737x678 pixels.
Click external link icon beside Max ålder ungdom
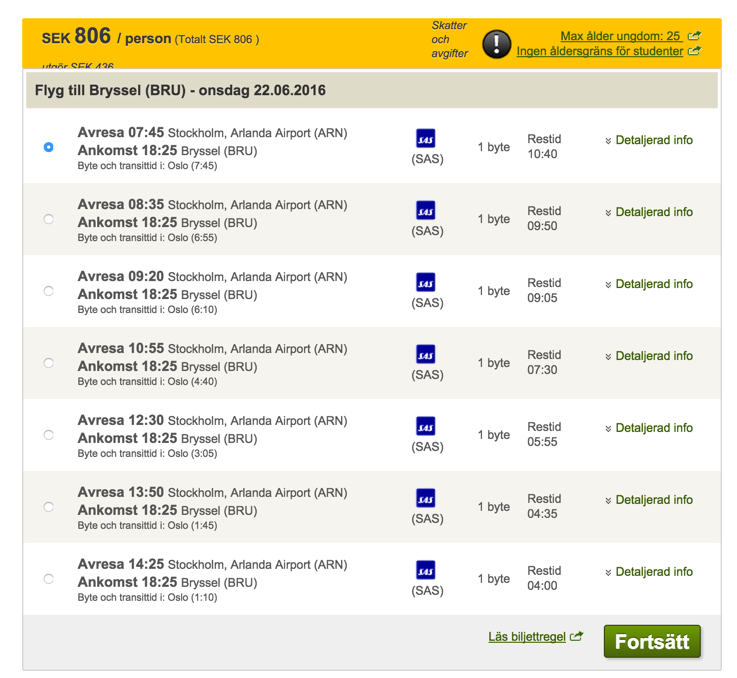(695, 36)
